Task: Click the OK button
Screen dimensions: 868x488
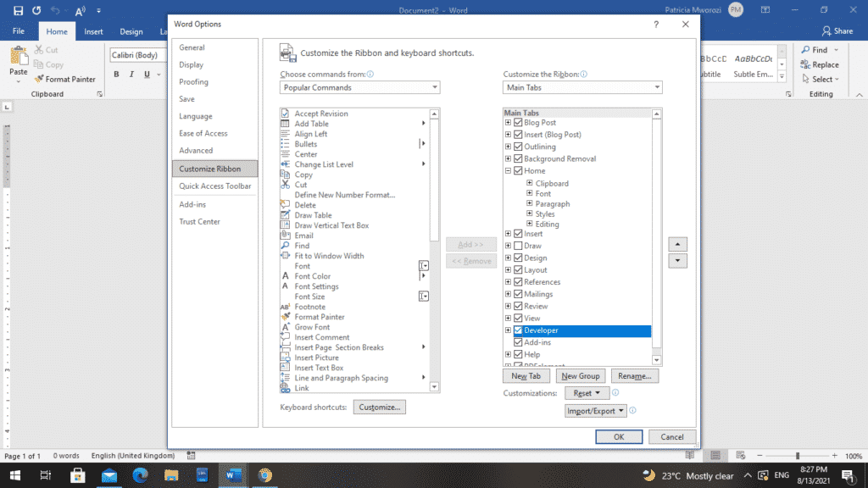Action: coord(619,437)
